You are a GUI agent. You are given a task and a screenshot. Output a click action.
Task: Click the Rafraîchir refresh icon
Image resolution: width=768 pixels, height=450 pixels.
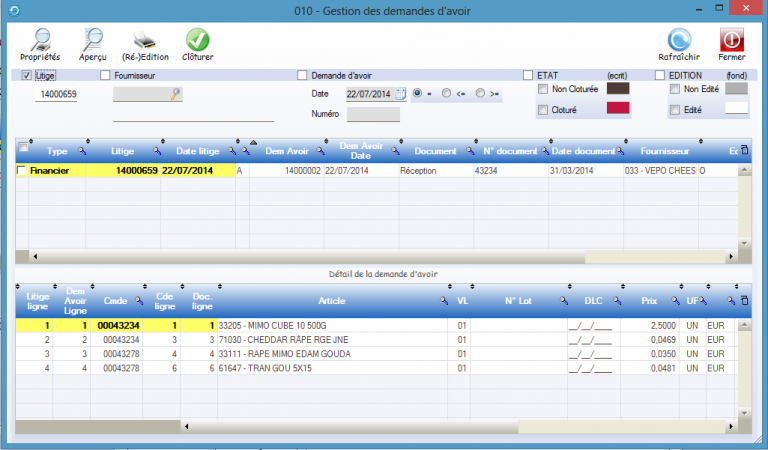click(x=679, y=41)
